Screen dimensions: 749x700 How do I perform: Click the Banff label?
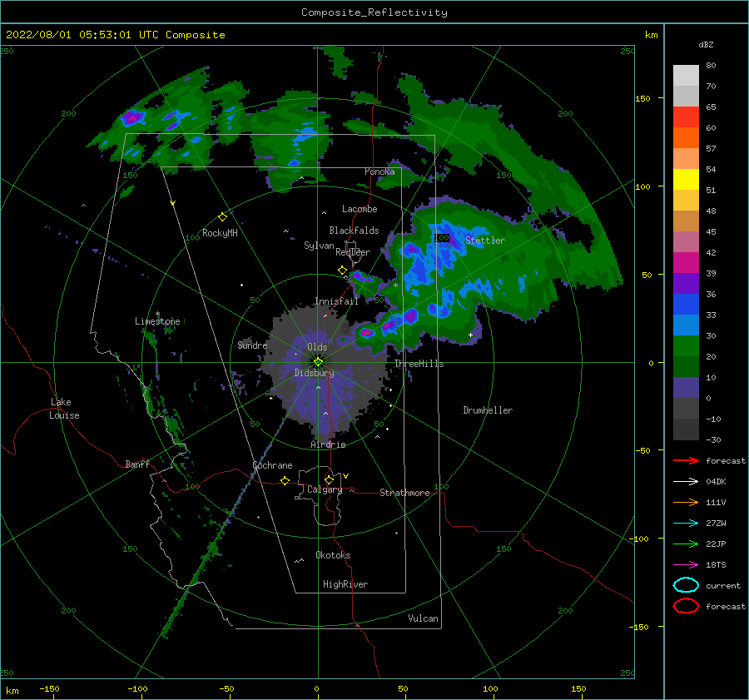137,464
